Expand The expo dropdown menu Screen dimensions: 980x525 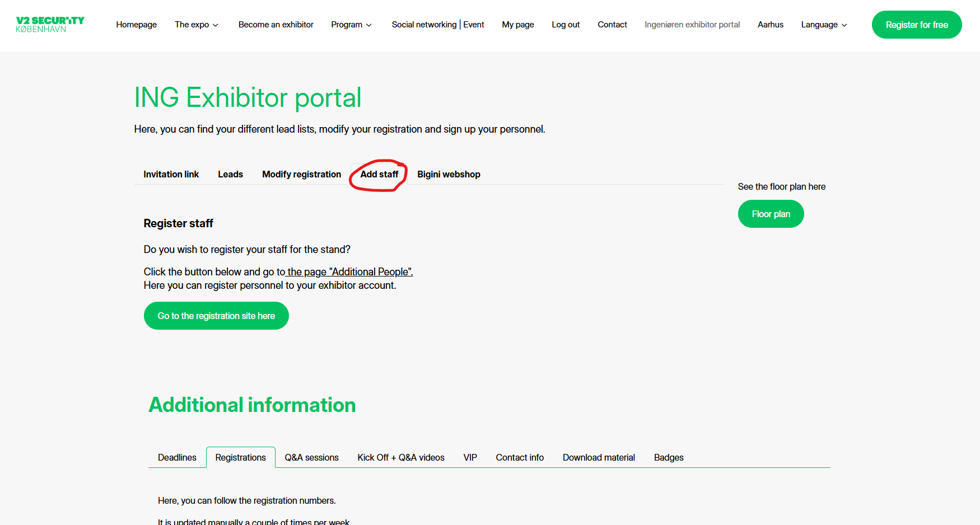click(196, 25)
